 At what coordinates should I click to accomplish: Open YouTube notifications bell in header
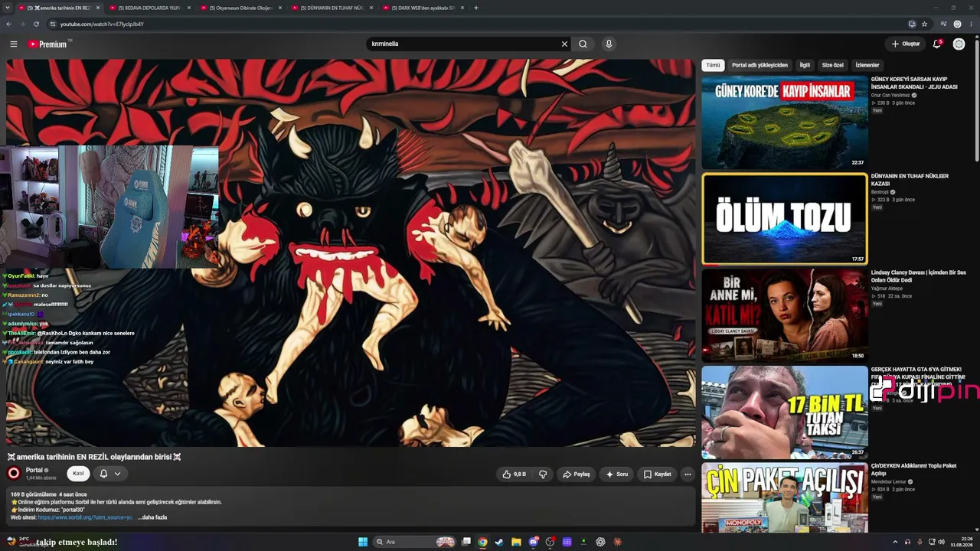click(936, 44)
